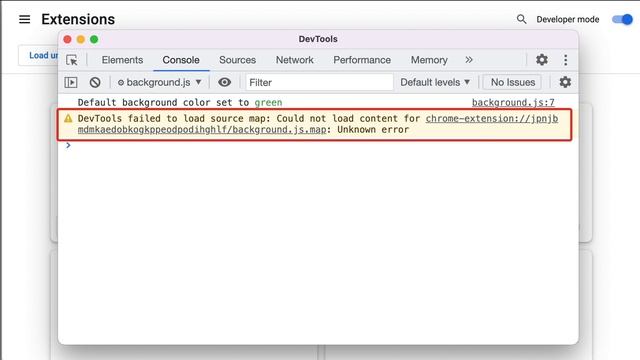Switch to the Elements tab
The image size is (640, 360).
[122, 60]
